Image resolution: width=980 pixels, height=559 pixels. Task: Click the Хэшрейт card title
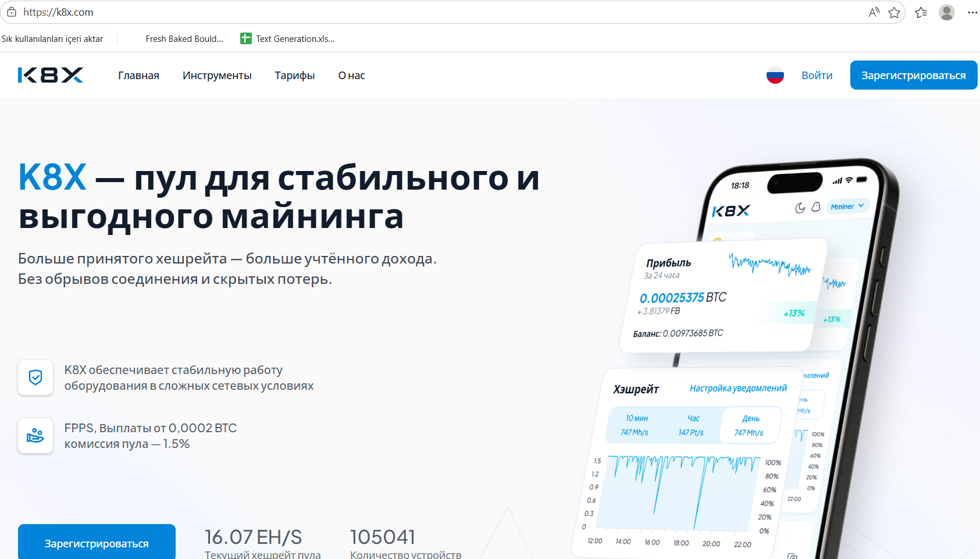(x=636, y=389)
